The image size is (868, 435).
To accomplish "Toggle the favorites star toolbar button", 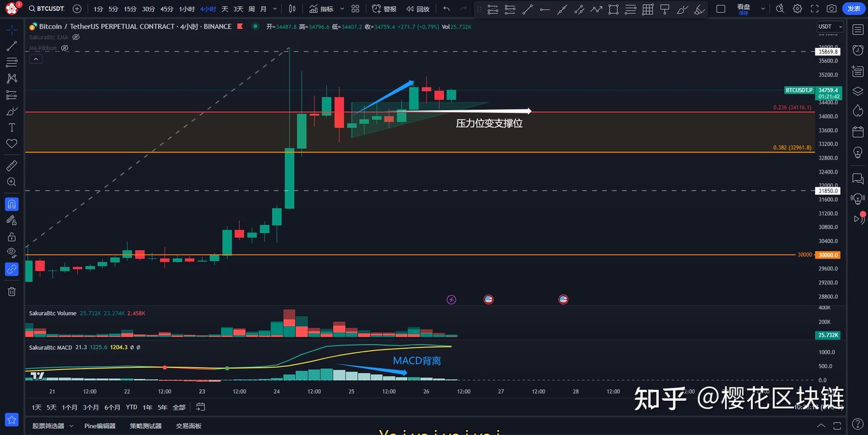I will coord(11,419).
